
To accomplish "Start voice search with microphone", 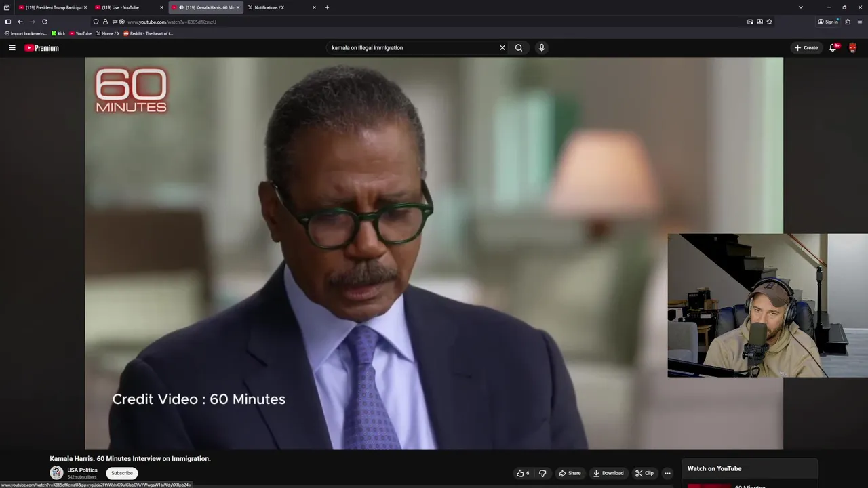I will click(541, 48).
